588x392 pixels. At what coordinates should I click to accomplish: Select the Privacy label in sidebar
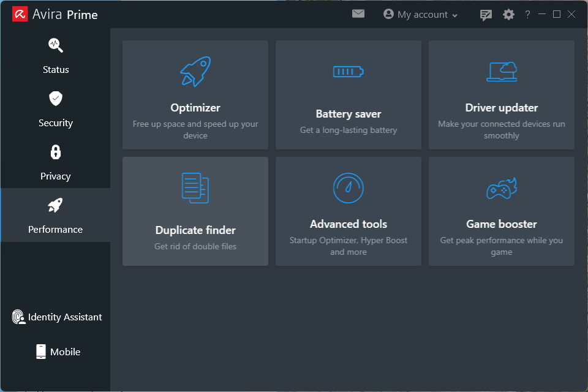coord(56,176)
